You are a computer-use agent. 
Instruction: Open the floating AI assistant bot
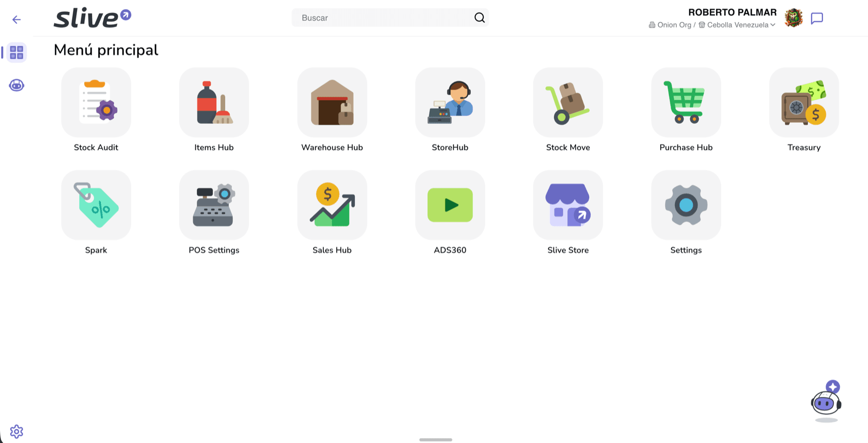pyautogui.click(x=826, y=402)
